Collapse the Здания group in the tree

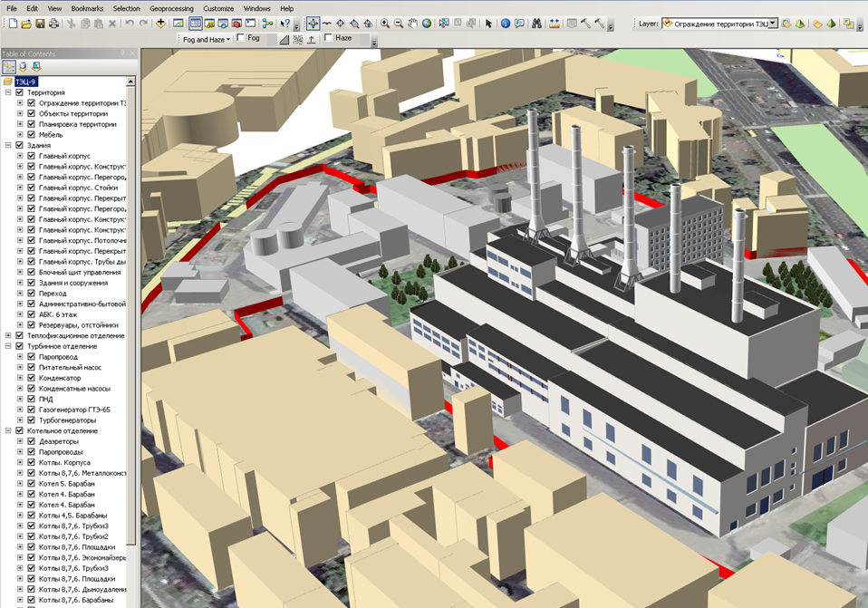click(8, 146)
